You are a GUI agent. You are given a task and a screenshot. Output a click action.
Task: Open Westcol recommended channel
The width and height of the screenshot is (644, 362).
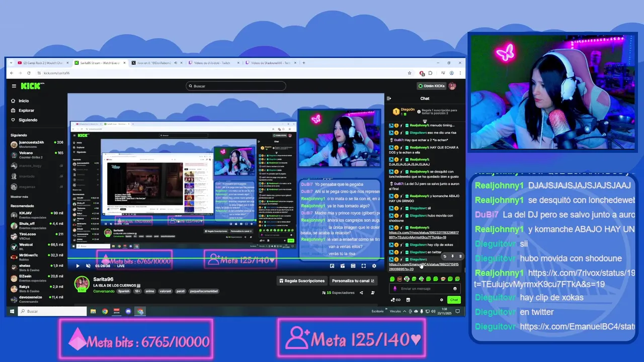[x=37, y=246]
